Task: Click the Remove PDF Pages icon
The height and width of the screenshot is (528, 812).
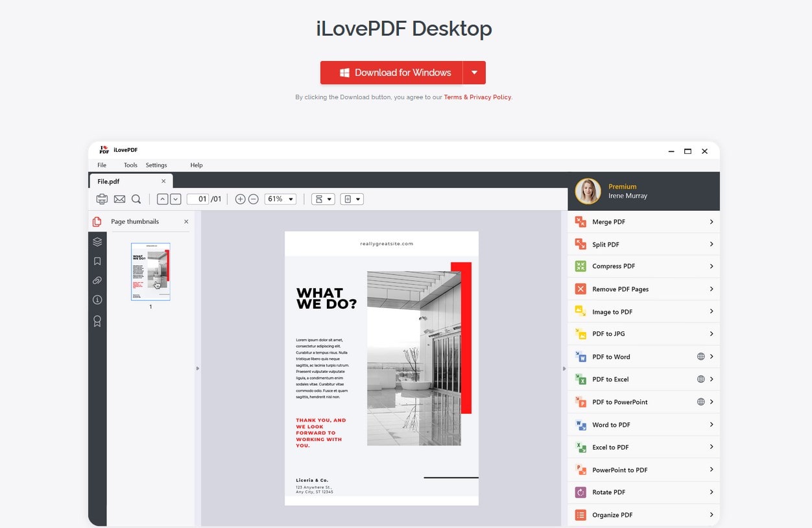Action: click(580, 289)
